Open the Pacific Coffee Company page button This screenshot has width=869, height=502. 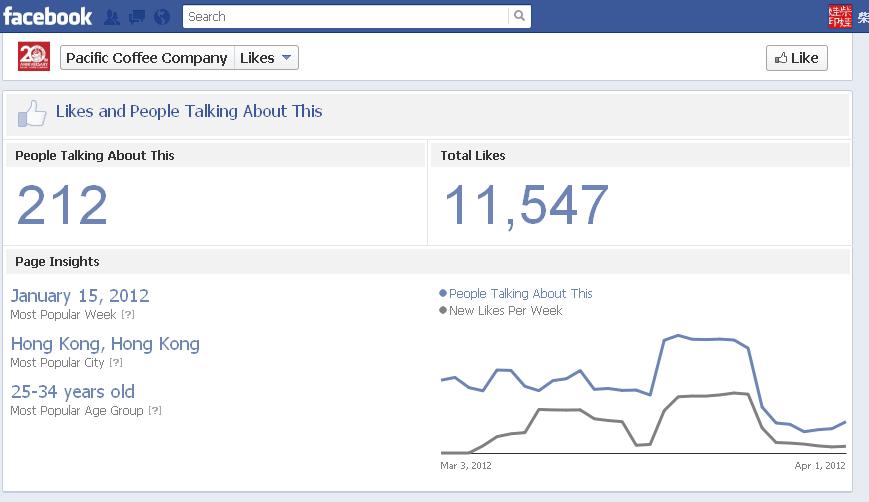147,58
